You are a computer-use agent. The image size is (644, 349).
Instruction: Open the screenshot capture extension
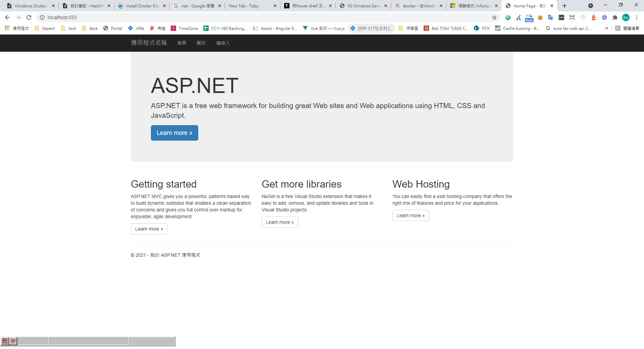tap(572, 17)
